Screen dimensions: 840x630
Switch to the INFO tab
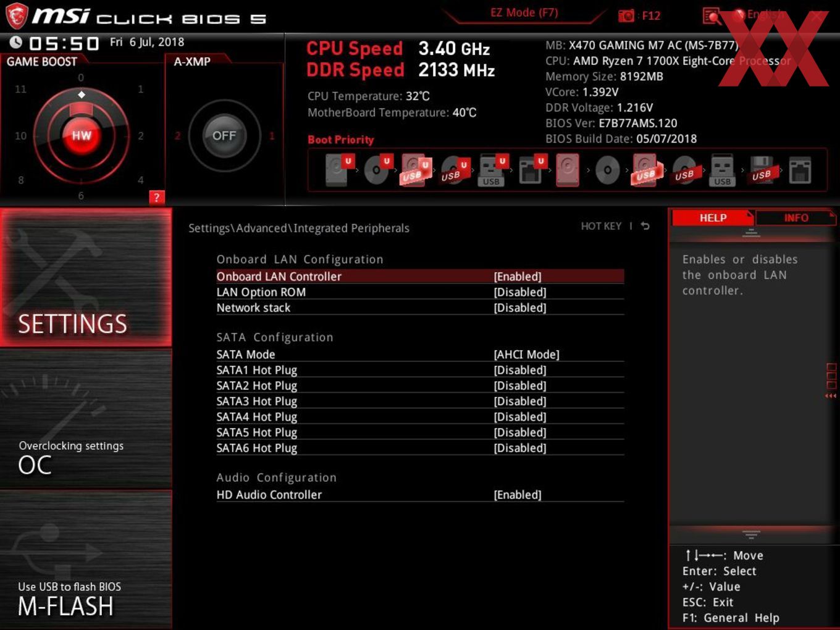(x=796, y=218)
